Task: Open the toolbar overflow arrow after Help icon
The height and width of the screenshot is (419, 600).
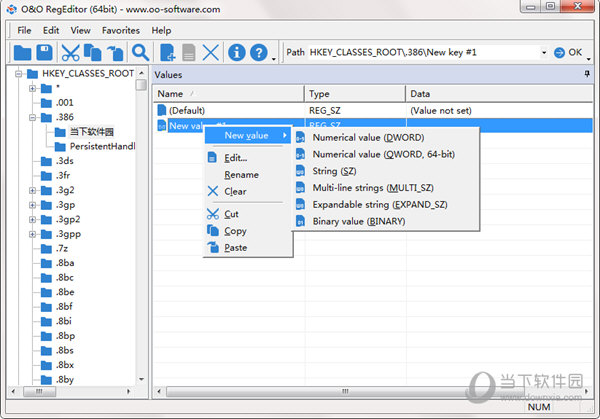Action: click(274, 59)
